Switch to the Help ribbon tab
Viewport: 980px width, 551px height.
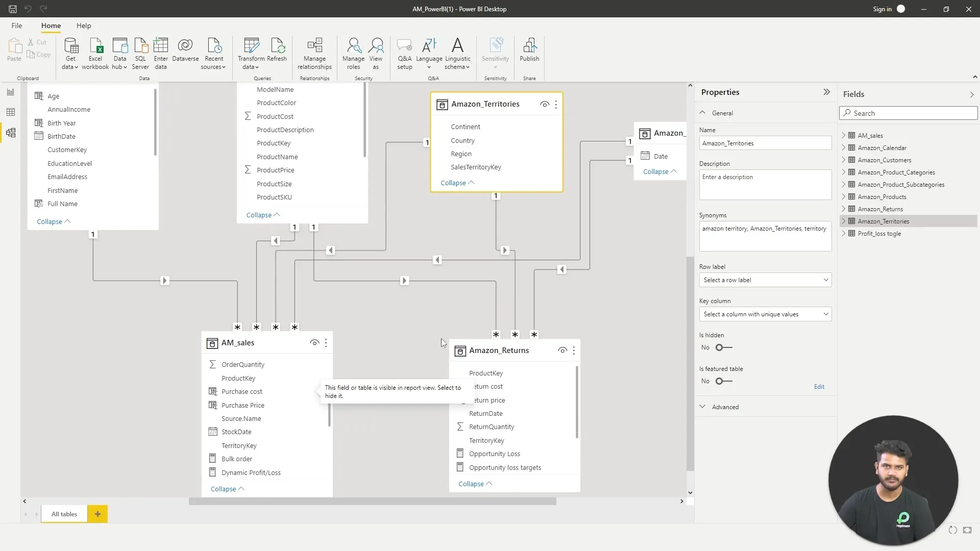click(84, 26)
